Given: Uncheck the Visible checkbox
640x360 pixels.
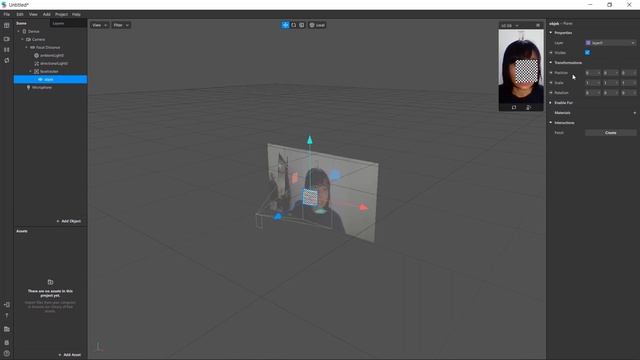Looking at the screenshot, I should [x=587, y=53].
